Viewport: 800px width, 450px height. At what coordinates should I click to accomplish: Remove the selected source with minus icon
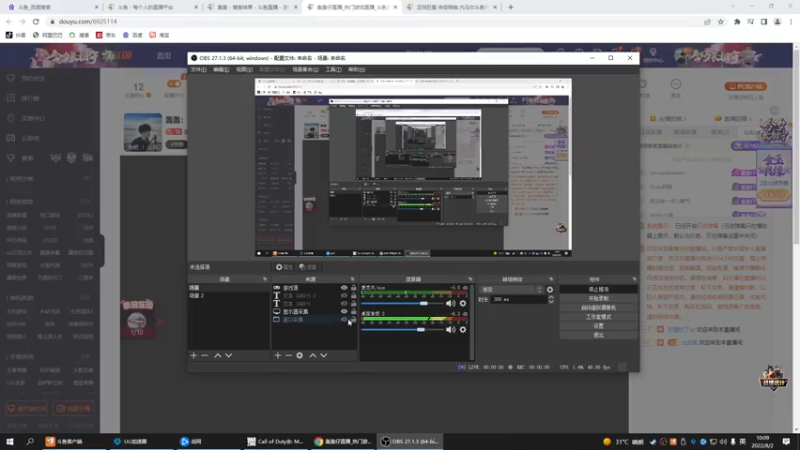click(288, 355)
